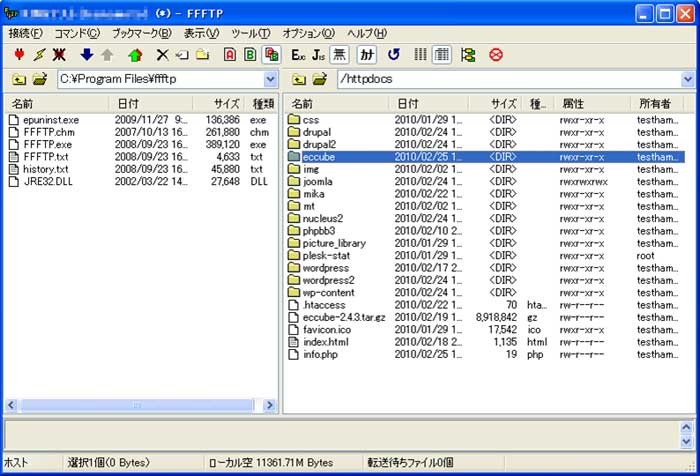The height and width of the screenshot is (476, 700).
Task: Click local pane horizontal scrollbar thumb
Action: pyautogui.click(x=137, y=405)
